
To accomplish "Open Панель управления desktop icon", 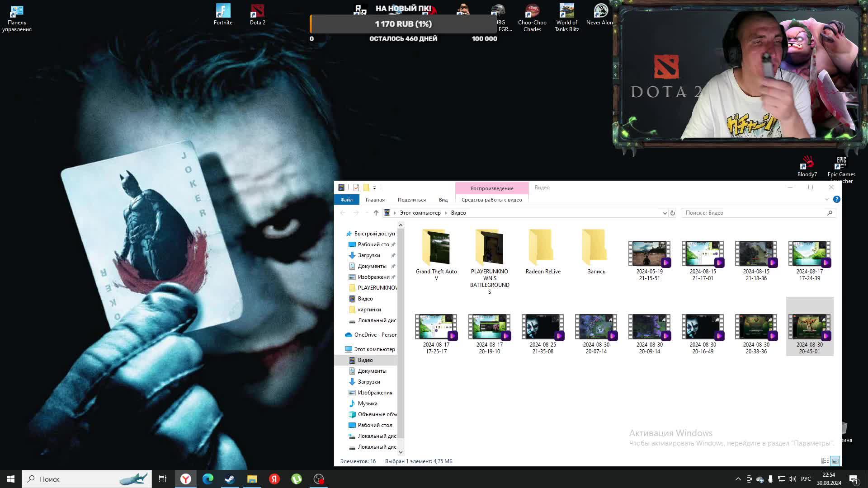I will (17, 18).
